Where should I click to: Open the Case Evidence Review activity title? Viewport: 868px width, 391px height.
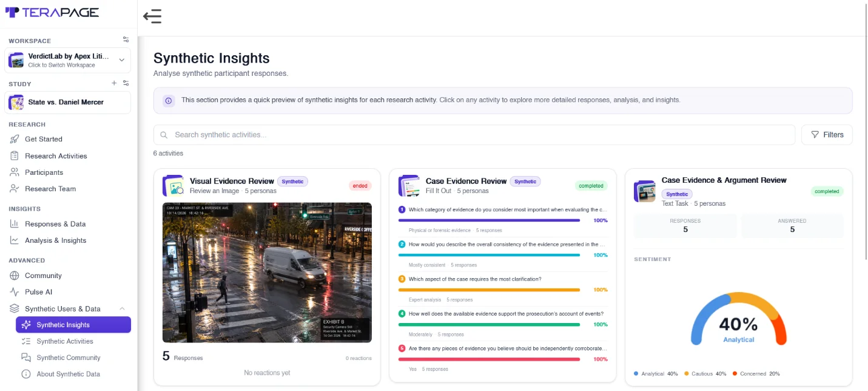tap(466, 181)
